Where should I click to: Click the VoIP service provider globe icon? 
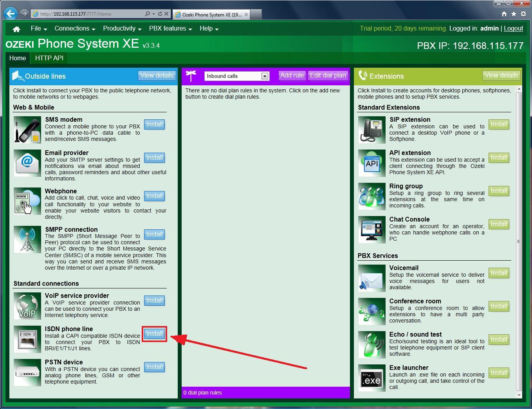(x=27, y=306)
